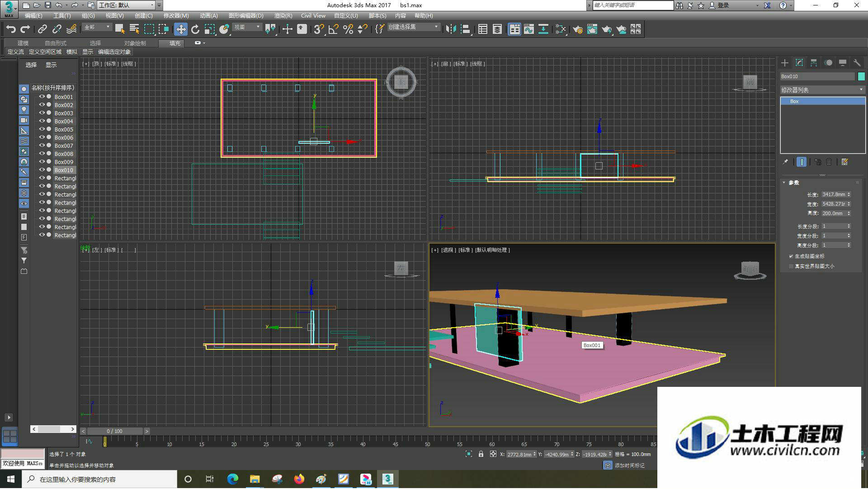Toggle display geometry filter in scene explorer
This screenshot has width=868, height=489.
pyautogui.click(x=24, y=89)
